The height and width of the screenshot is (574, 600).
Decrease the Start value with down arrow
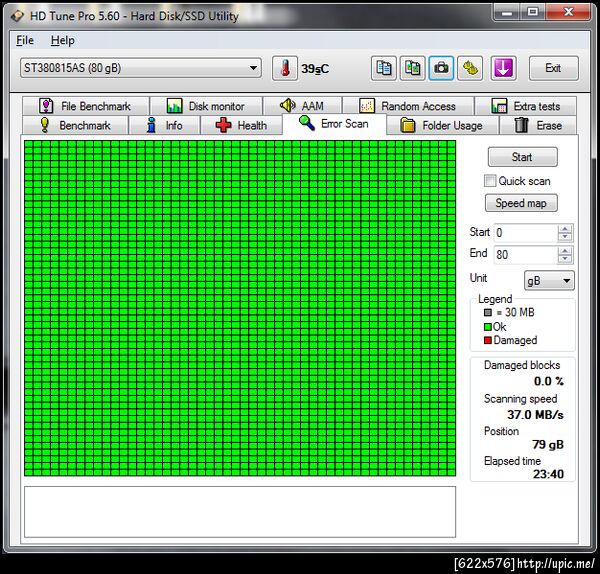click(x=565, y=237)
